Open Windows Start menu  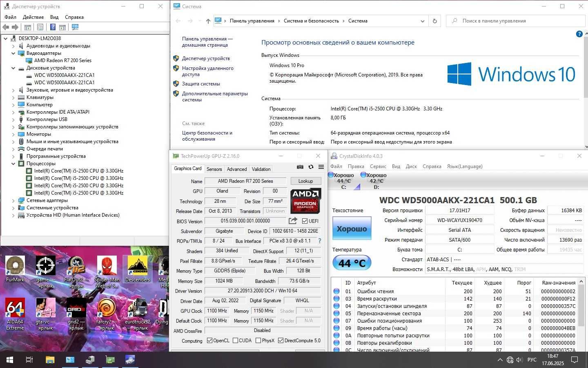(10, 360)
